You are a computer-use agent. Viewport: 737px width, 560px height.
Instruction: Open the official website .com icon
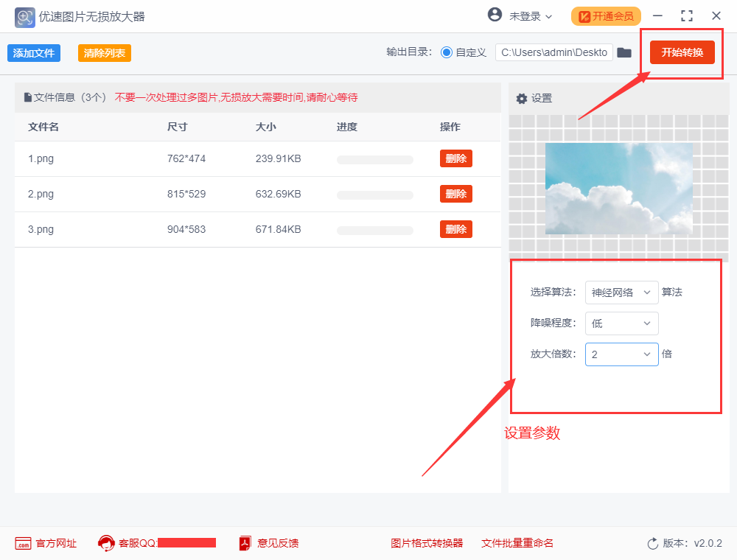23,544
